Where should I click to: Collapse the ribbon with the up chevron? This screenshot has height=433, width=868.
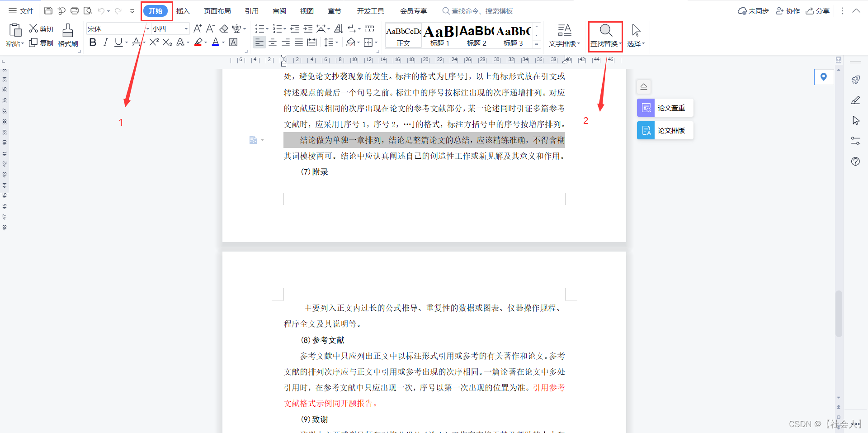[x=856, y=11]
